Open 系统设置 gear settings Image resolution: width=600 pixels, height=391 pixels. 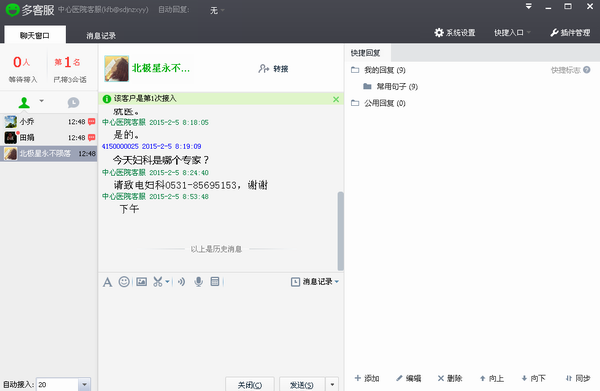click(455, 33)
